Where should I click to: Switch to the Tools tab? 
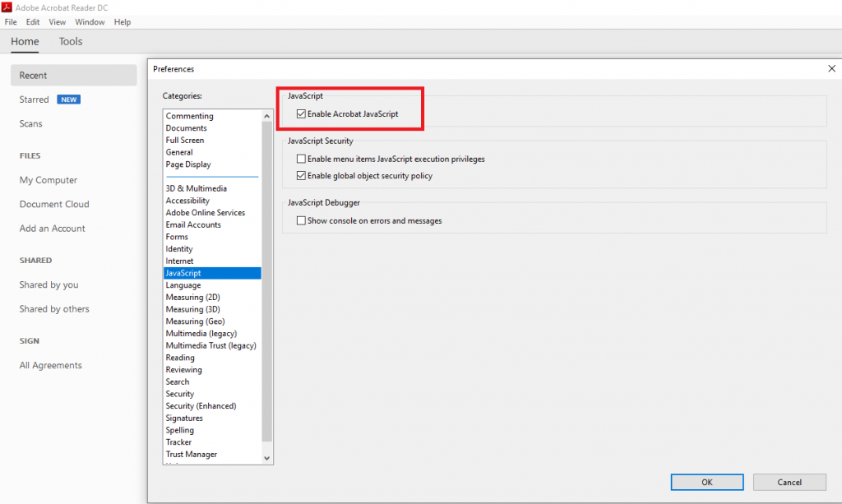[70, 41]
